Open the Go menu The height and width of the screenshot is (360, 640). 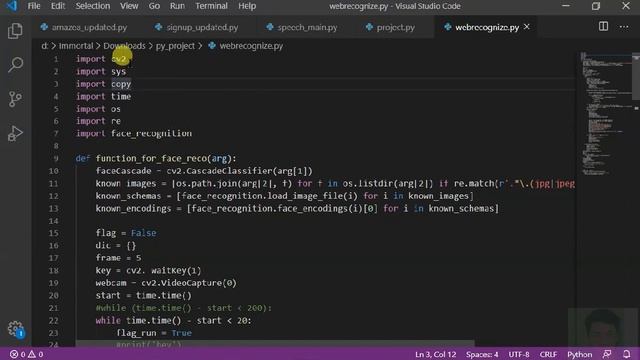[154, 6]
